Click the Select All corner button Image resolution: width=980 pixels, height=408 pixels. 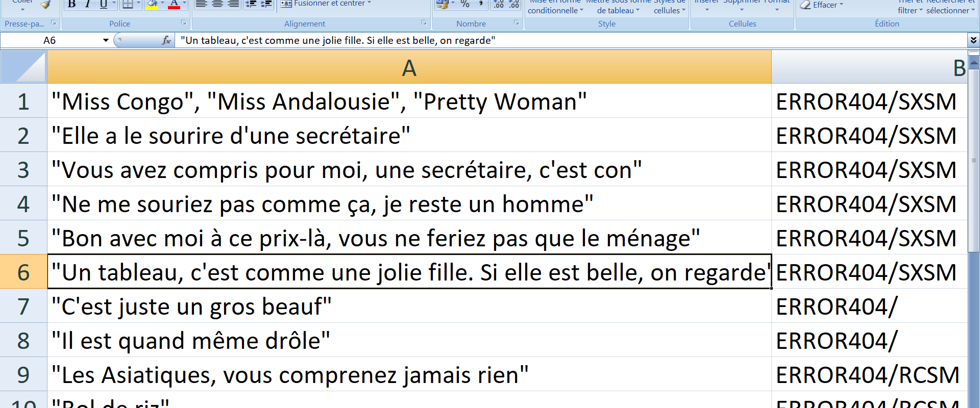[23, 68]
